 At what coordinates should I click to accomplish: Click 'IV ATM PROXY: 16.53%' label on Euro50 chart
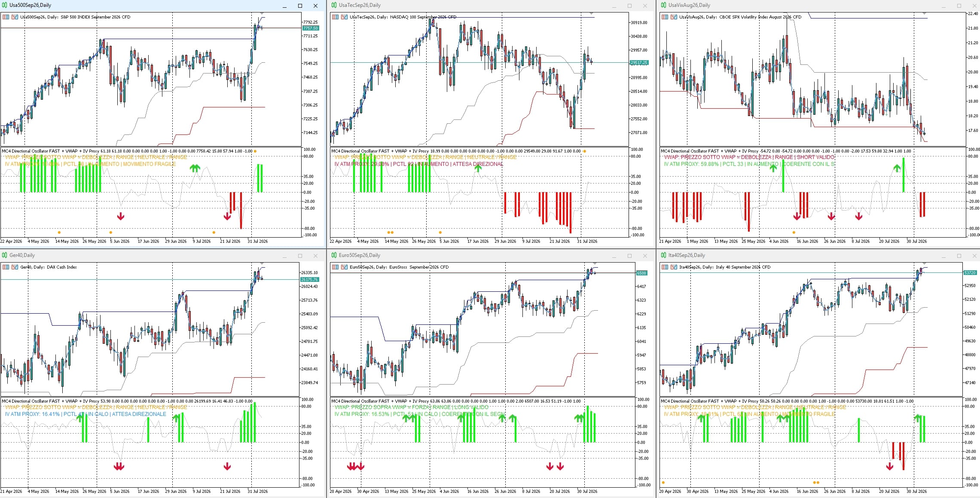(x=362, y=414)
